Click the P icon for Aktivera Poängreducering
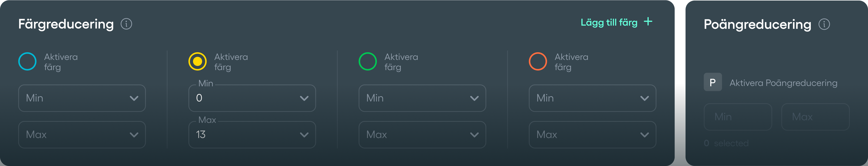The height and width of the screenshot is (166, 868). [x=713, y=82]
